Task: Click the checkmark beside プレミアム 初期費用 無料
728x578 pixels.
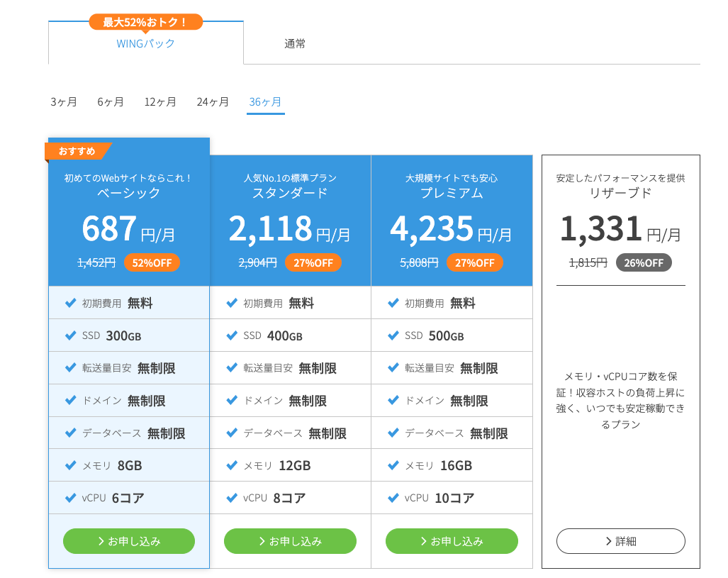Action: [x=393, y=303]
